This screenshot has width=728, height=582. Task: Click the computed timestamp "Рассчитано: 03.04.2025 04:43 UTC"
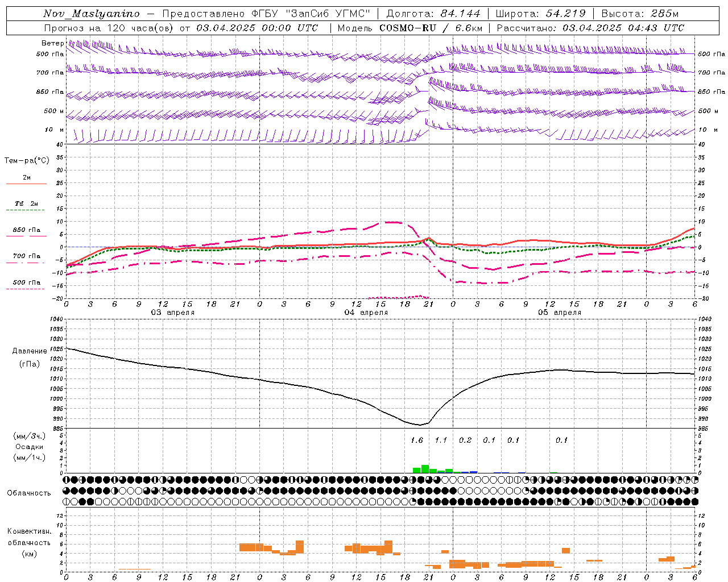point(590,28)
